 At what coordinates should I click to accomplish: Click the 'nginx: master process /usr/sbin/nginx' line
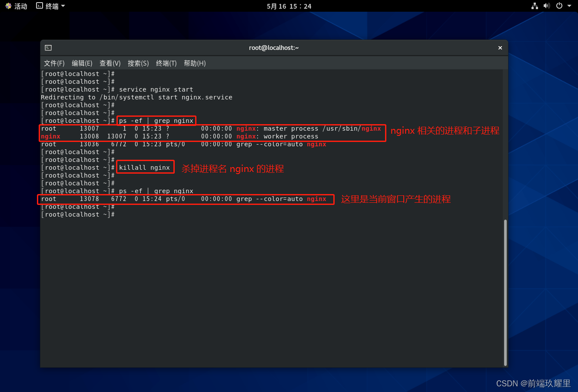(x=211, y=128)
